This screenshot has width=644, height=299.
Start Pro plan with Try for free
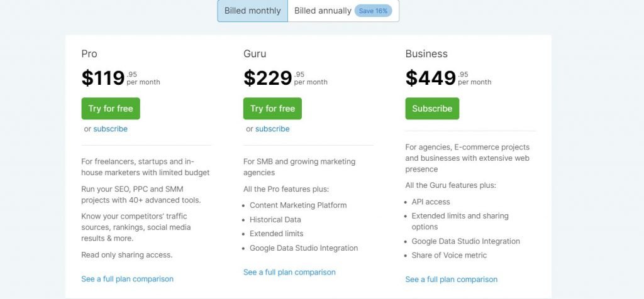(111, 109)
